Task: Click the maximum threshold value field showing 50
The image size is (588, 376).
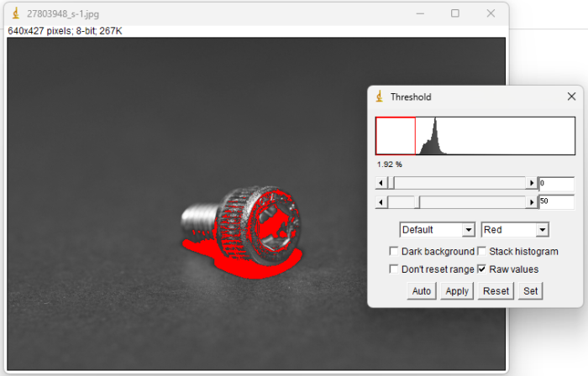Action: [x=556, y=202]
